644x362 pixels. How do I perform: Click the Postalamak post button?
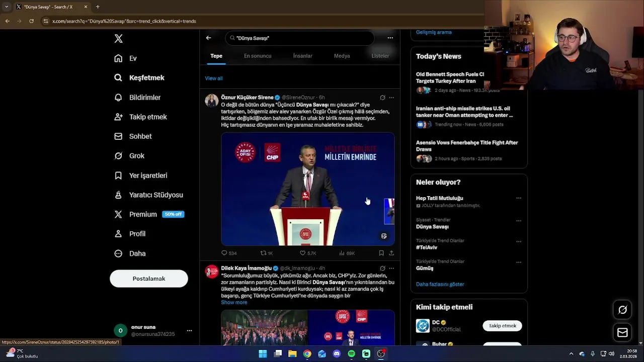click(149, 279)
